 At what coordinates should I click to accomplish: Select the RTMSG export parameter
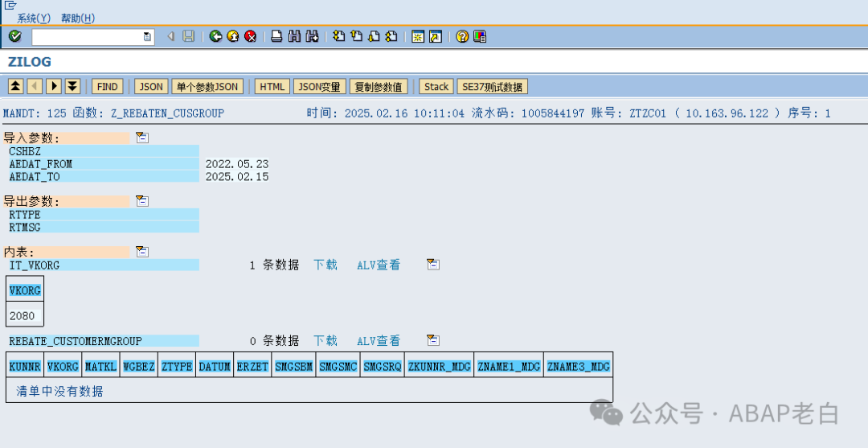[x=104, y=227]
